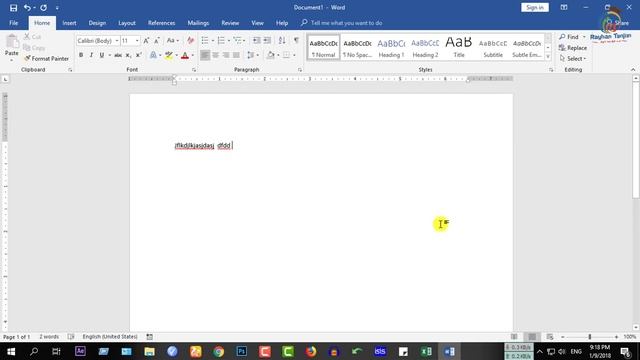Click Format Painter
640x360 pixels.
tap(46, 59)
